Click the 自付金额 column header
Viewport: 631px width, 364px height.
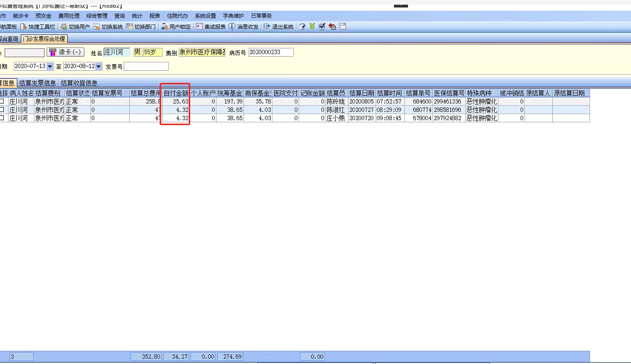tap(176, 93)
